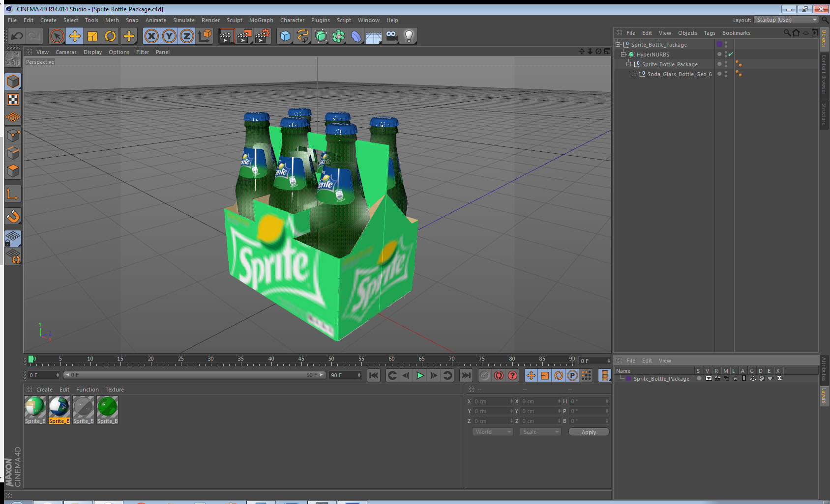Open the viewport Cameras menu
The height and width of the screenshot is (504, 830).
click(66, 52)
